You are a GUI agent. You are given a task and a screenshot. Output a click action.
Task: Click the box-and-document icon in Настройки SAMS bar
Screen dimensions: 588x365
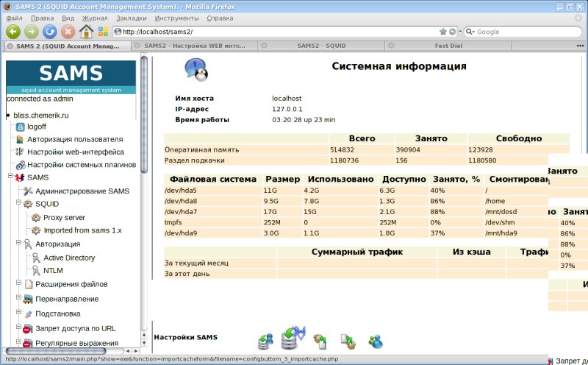(320, 341)
